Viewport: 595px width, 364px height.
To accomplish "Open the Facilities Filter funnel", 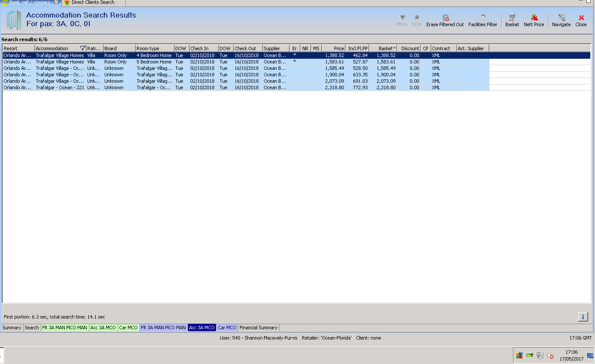I will point(483,18).
